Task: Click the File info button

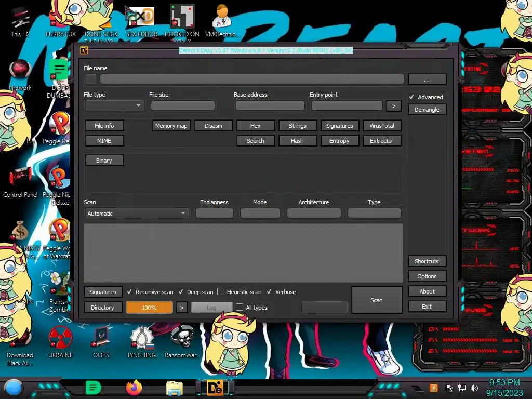Action: tap(104, 126)
